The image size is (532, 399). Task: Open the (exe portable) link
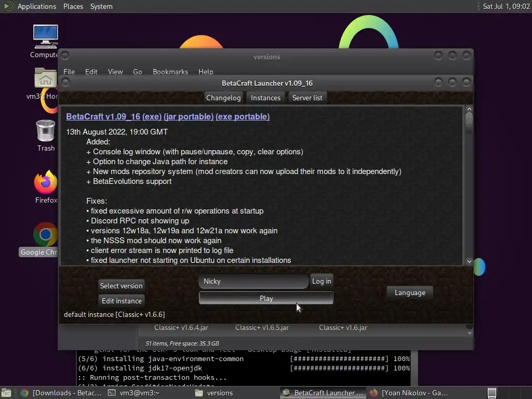[x=243, y=116]
